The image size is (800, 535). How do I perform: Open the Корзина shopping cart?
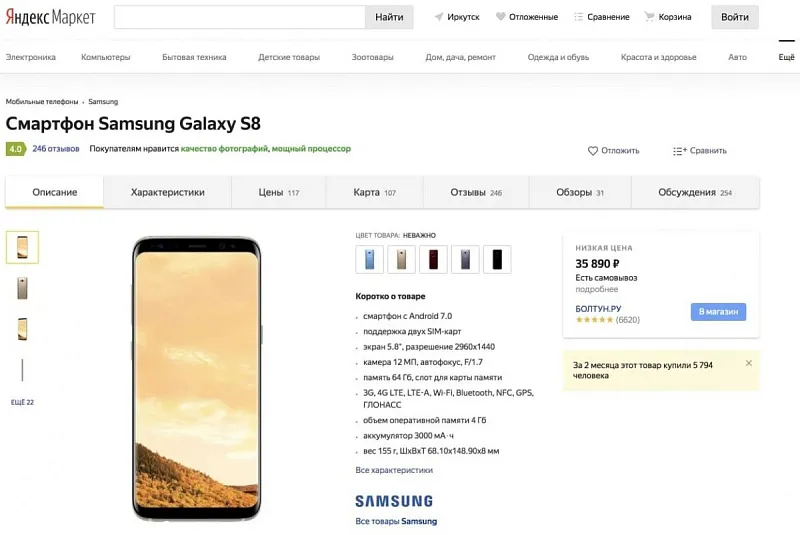pos(668,17)
